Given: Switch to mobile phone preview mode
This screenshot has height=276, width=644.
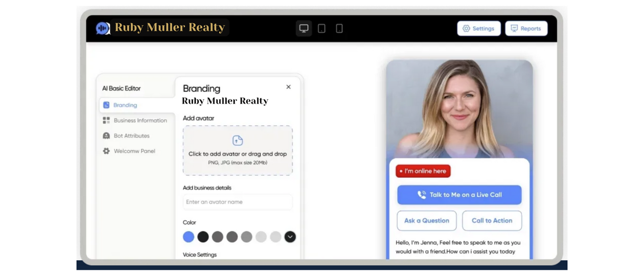Looking at the screenshot, I should 339,29.
